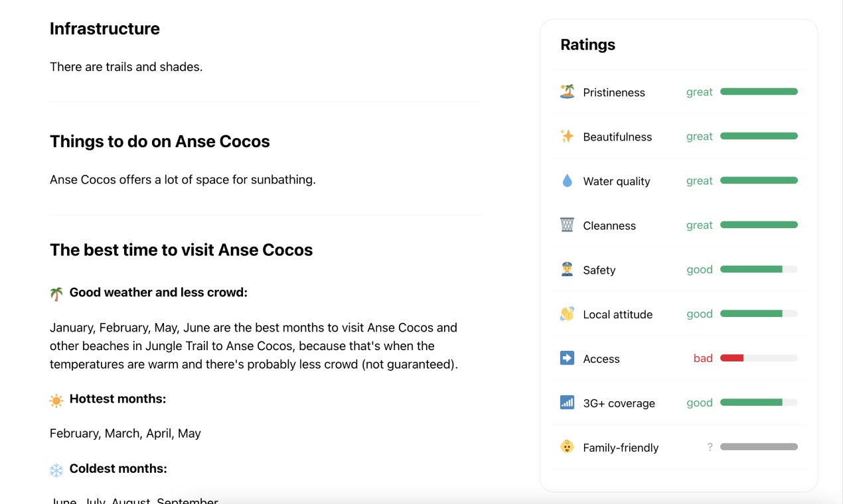
Task: Click the 'Hottest months:' subheading
Action: (x=117, y=399)
